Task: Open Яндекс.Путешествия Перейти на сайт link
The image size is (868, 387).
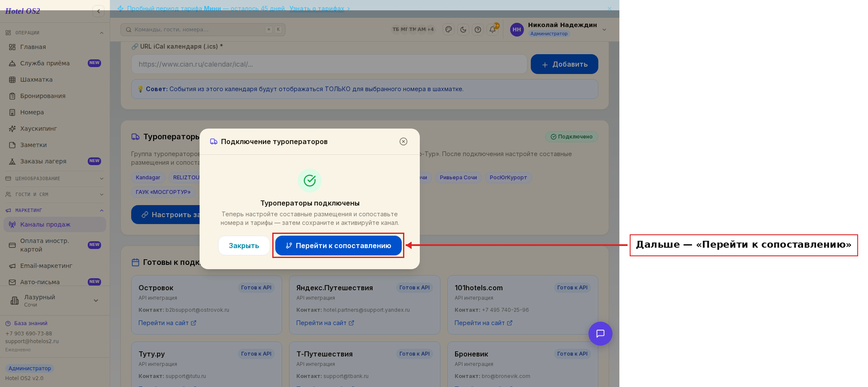Action: click(x=325, y=323)
